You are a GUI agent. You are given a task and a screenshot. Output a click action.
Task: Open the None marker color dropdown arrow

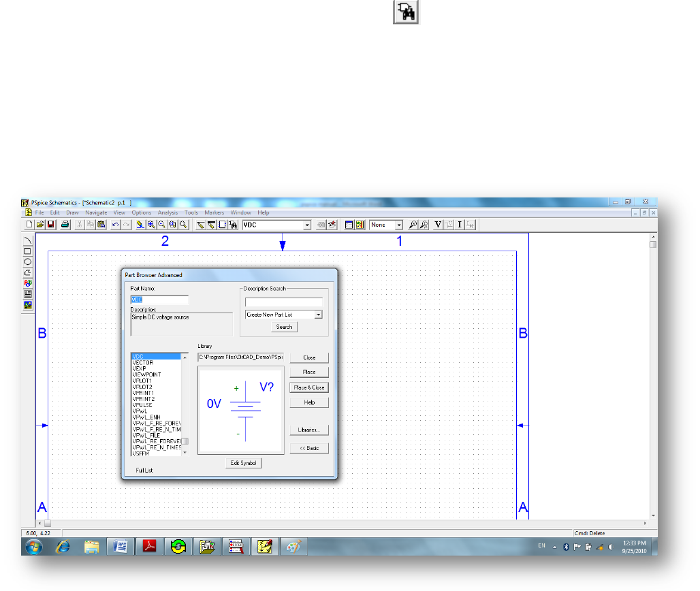click(x=399, y=225)
